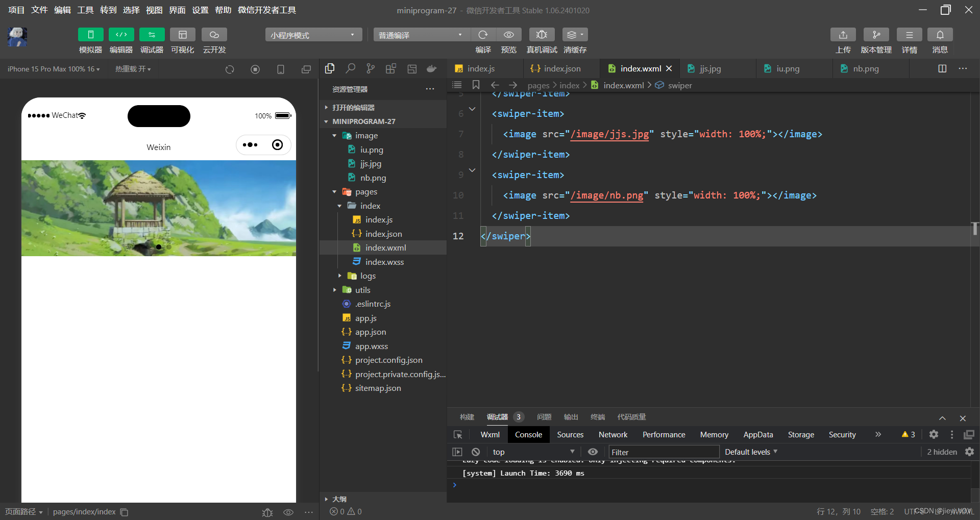Open the 可视化 visual layout button
The height and width of the screenshot is (520, 980).
pos(182,35)
